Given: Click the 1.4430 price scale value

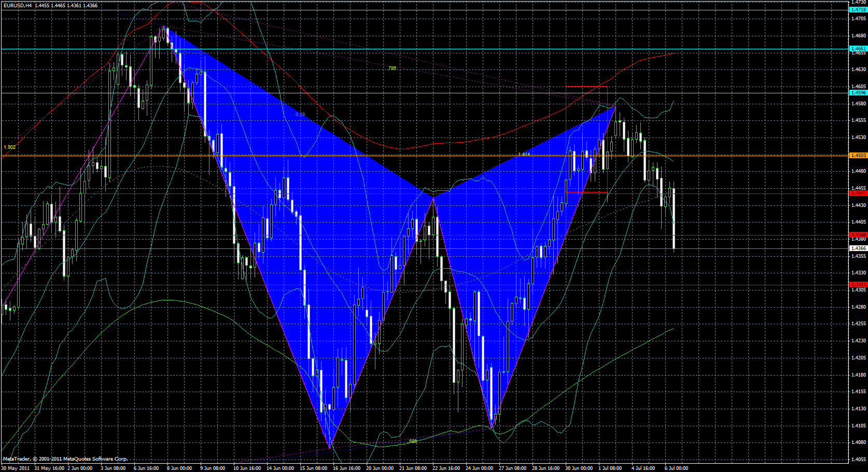Looking at the screenshot, I should (x=859, y=205).
